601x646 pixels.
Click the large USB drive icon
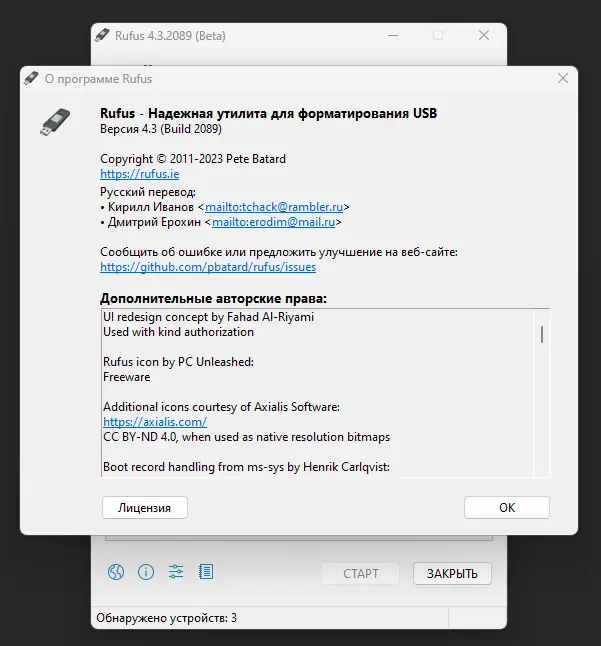(x=55, y=122)
